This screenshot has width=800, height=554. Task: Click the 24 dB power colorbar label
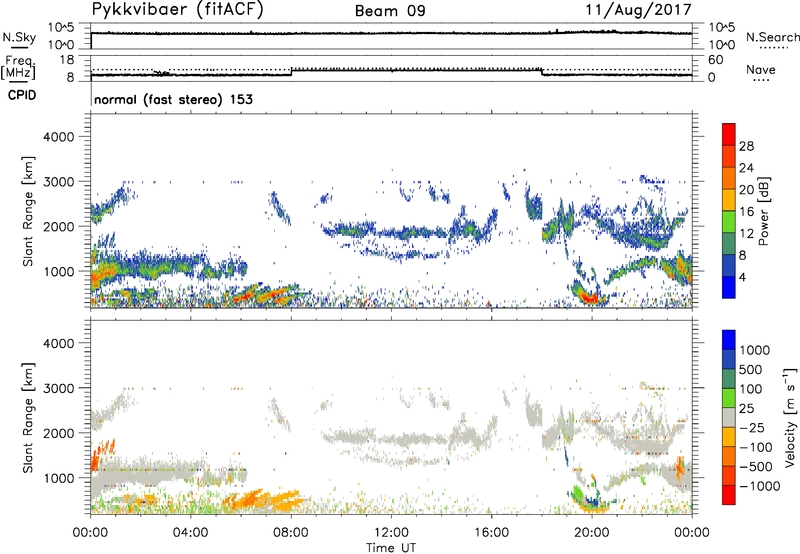746,168
